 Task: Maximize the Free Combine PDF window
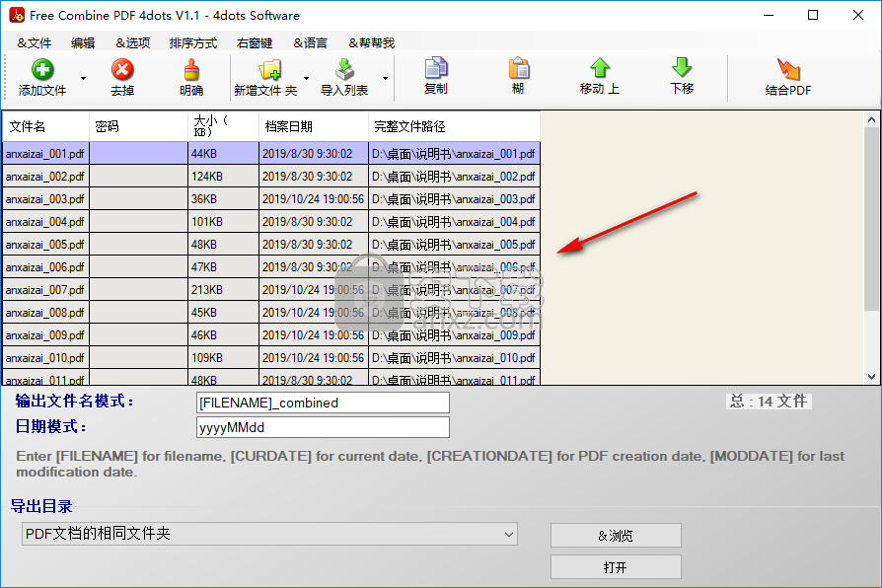coord(813,15)
